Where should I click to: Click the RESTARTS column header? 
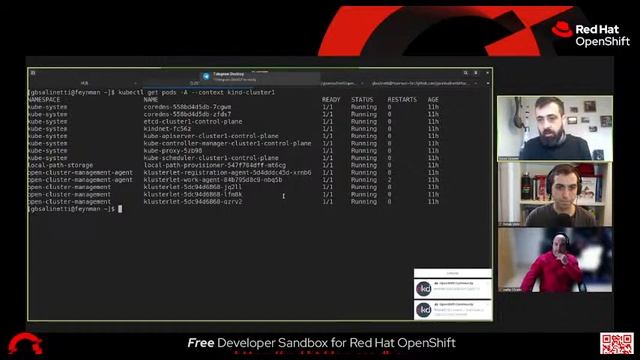coord(402,100)
